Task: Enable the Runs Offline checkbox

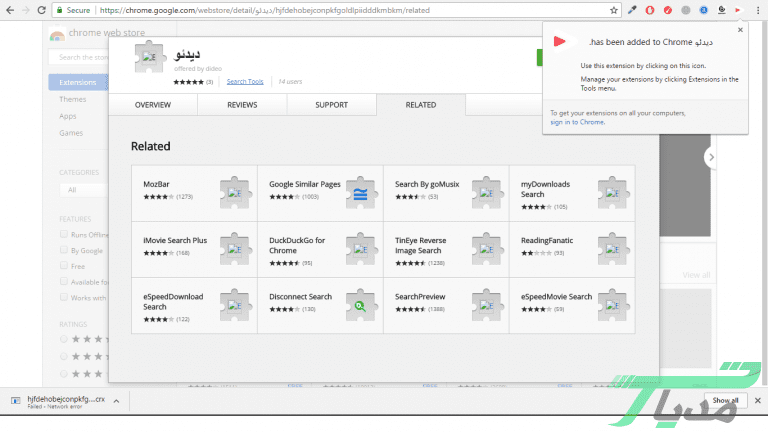Action: click(65, 234)
